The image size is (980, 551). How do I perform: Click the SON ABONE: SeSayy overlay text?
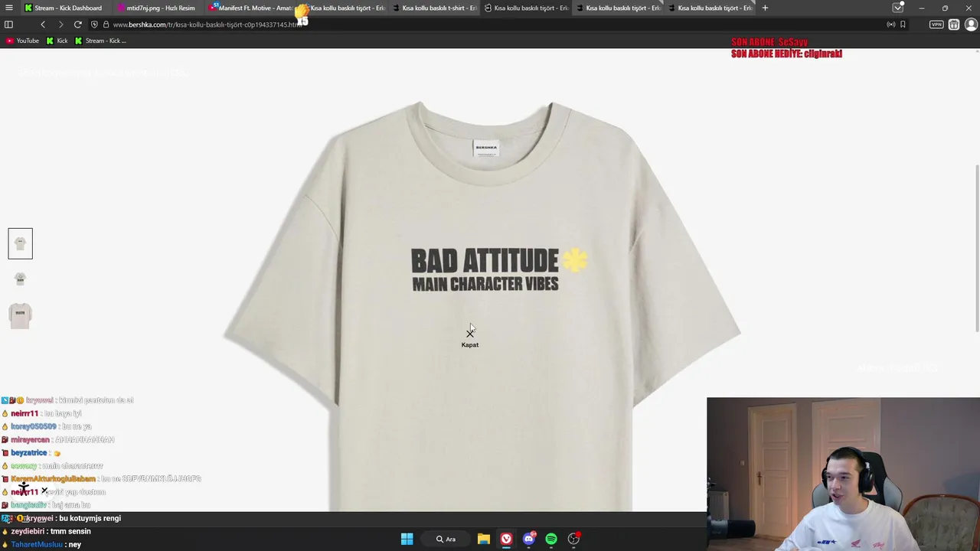pos(769,42)
